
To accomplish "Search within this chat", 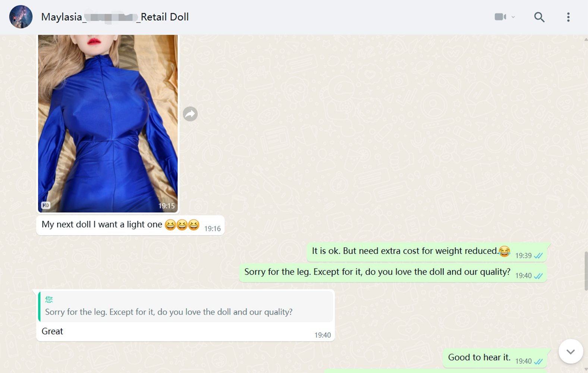I will 539,17.
